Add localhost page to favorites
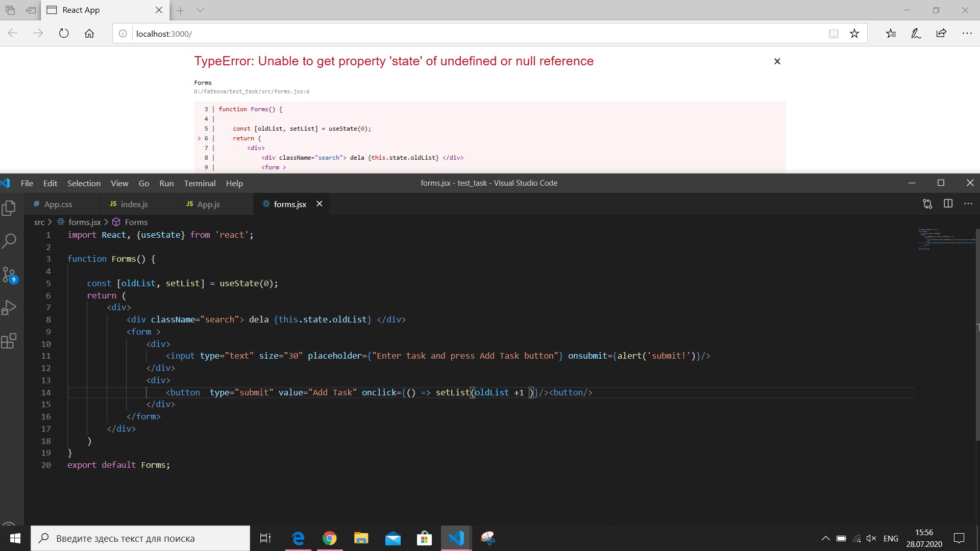Viewport: 980px width, 551px height. pyautogui.click(x=854, y=34)
